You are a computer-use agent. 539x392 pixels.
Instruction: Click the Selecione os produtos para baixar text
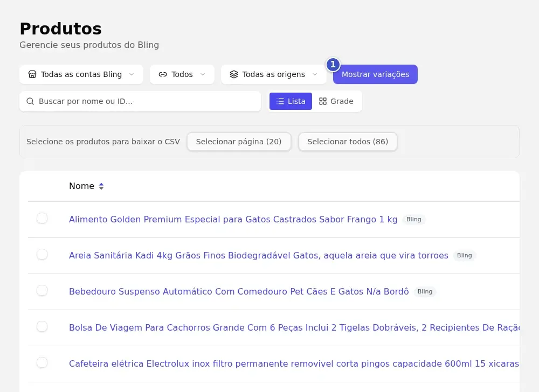click(x=103, y=142)
